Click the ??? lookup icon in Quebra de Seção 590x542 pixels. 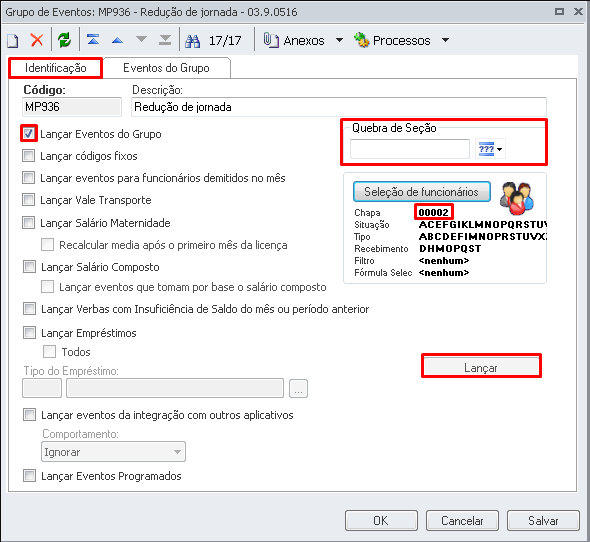[486, 149]
